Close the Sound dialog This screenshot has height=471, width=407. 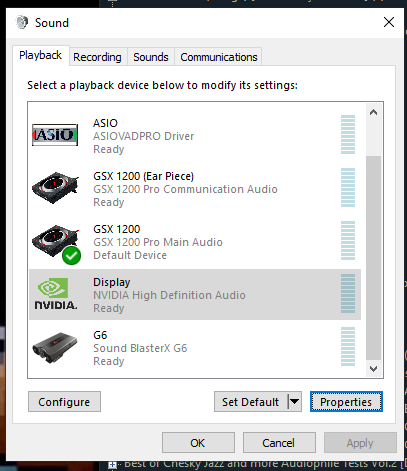(x=389, y=22)
